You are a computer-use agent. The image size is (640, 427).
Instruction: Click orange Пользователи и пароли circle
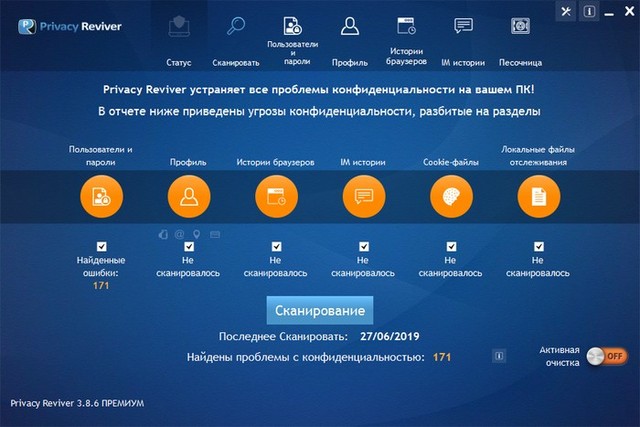click(x=102, y=196)
